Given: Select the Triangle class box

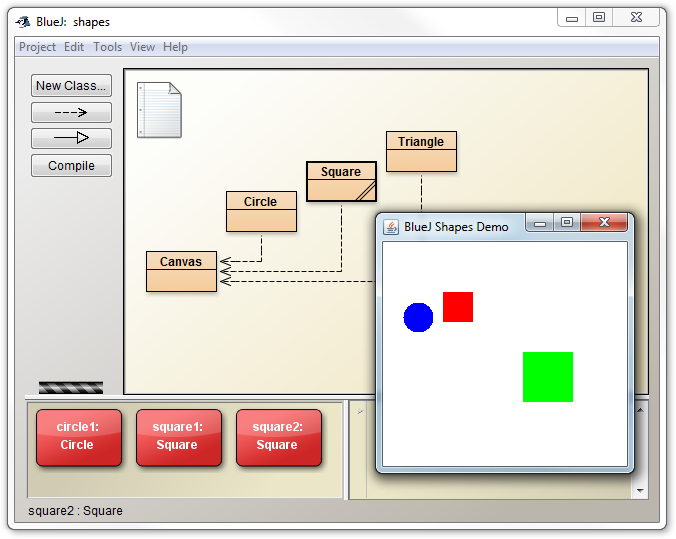Looking at the screenshot, I should coord(421,152).
